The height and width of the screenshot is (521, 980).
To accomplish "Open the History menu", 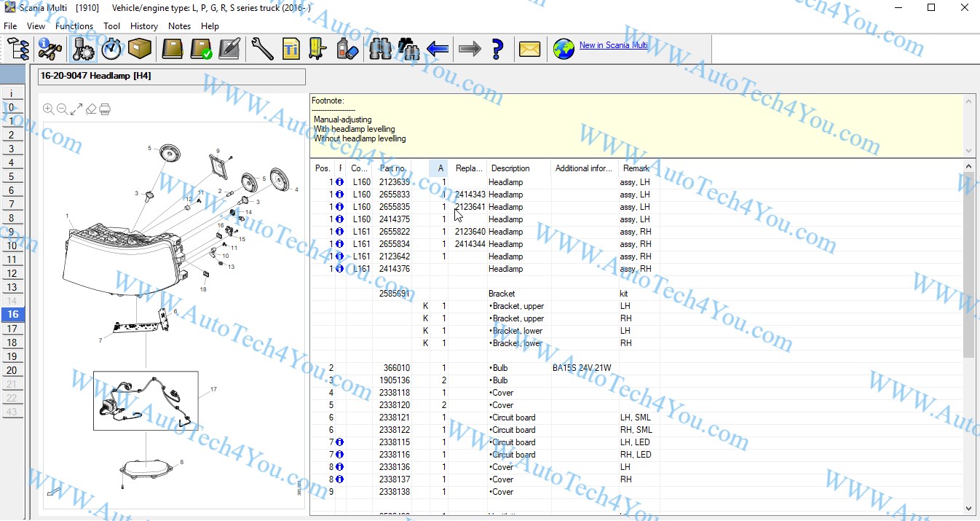I will [x=144, y=26].
